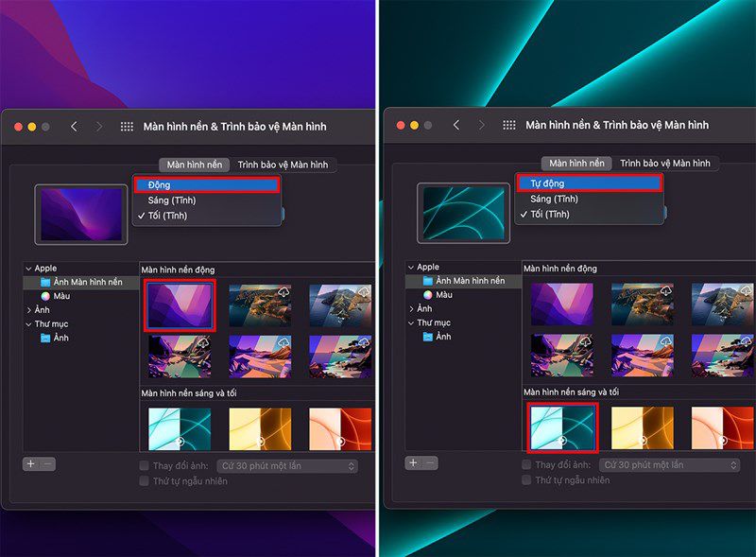Select purple Monterey dynamic wallpaper in left window
756x557 pixels.
tap(180, 305)
